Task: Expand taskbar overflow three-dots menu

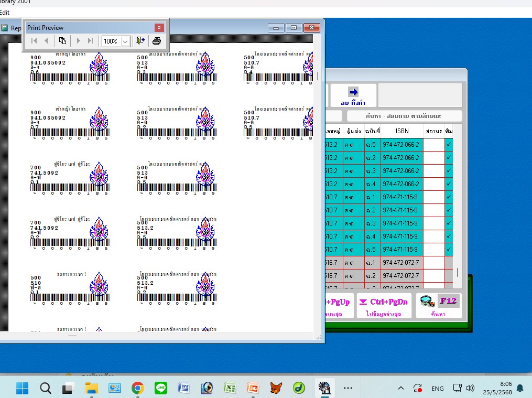Action: (348, 388)
